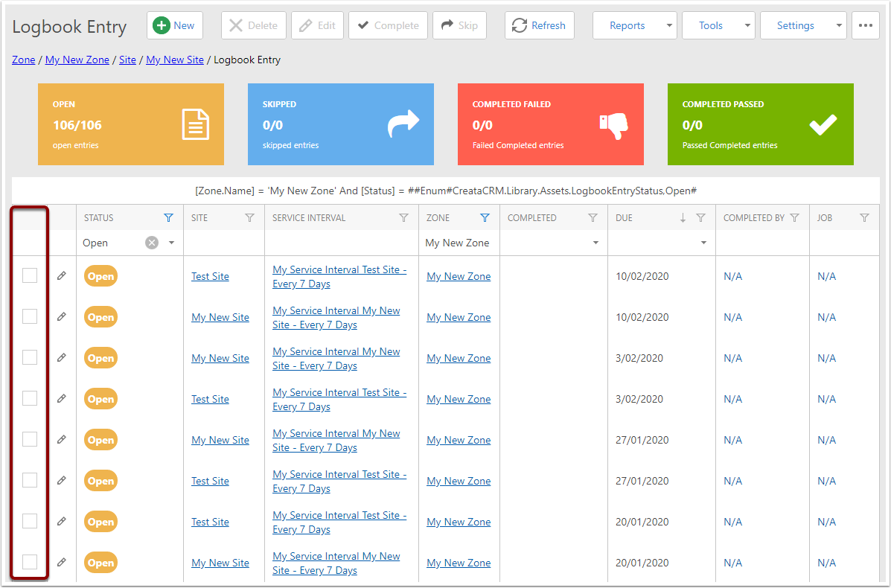
Task: Click the Delete toolbar button
Action: click(x=253, y=25)
